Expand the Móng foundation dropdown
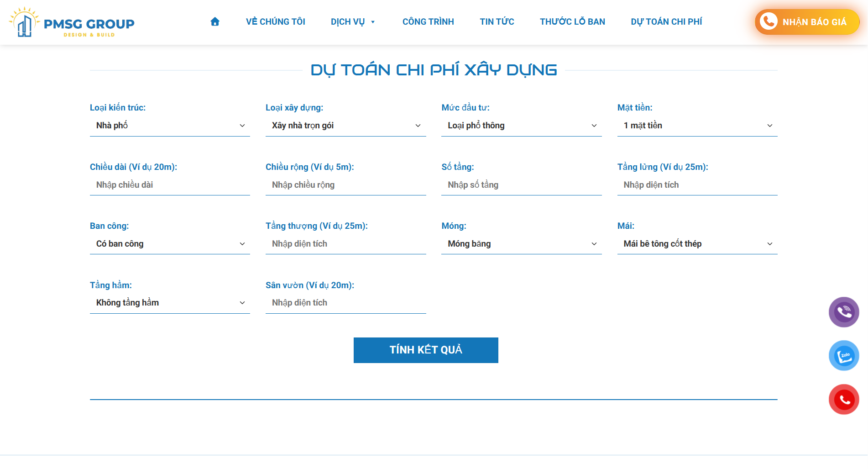 (x=521, y=244)
